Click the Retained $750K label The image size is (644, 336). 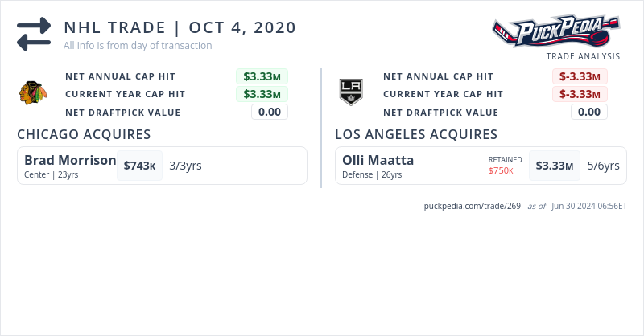coord(505,166)
